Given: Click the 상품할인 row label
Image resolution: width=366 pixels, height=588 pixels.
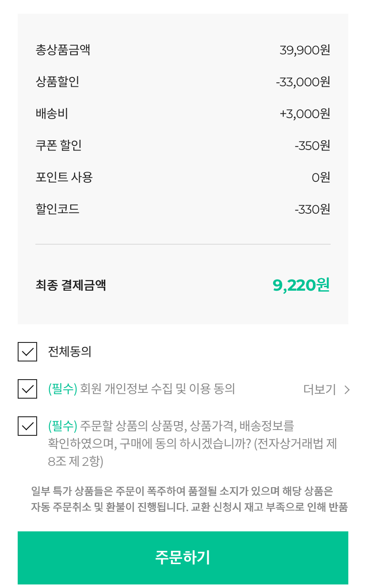Looking at the screenshot, I should point(57,81).
